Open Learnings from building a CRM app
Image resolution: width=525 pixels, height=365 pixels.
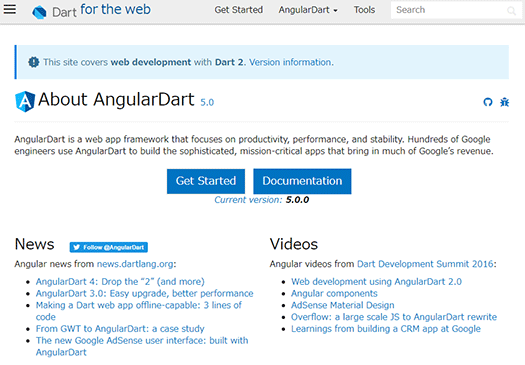386,329
